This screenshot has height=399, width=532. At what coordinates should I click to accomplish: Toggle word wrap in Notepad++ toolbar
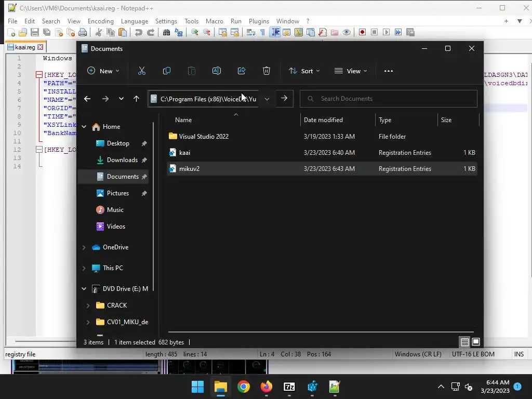(251, 32)
